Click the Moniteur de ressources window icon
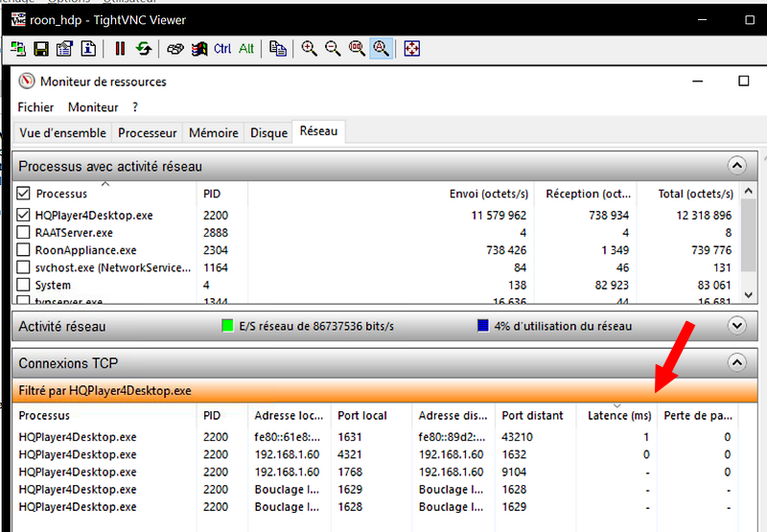767x532 pixels. [x=27, y=81]
